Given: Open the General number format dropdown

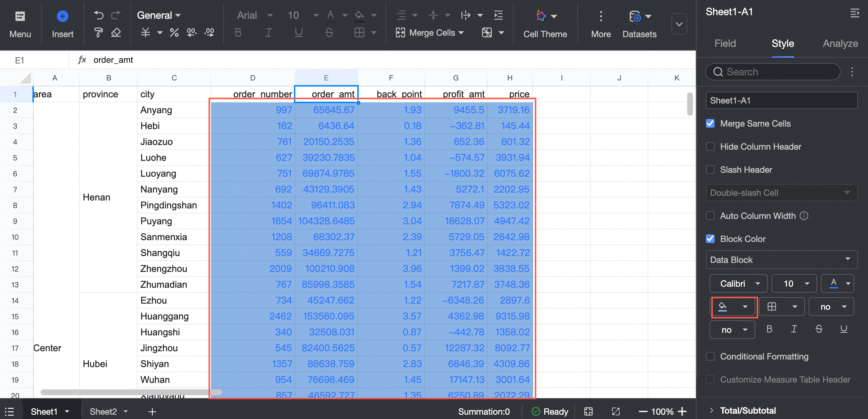Looking at the screenshot, I should (x=159, y=15).
